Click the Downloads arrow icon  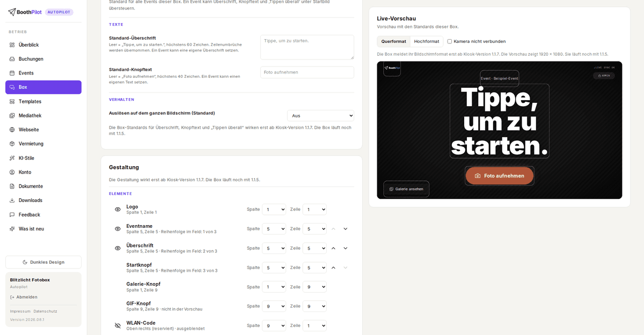[x=12, y=200]
